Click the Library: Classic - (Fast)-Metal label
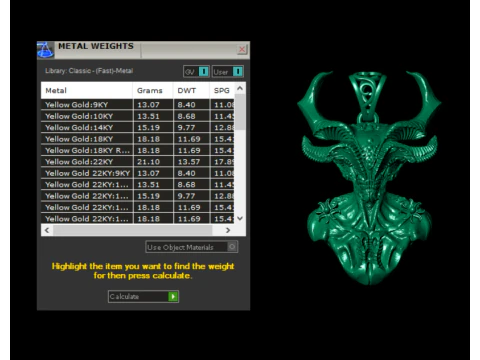 89,71
